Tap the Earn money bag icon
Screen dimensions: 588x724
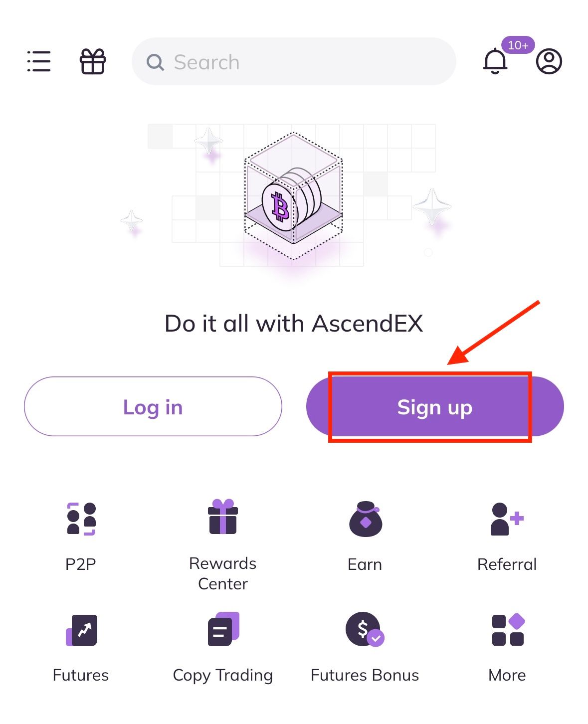point(366,519)
